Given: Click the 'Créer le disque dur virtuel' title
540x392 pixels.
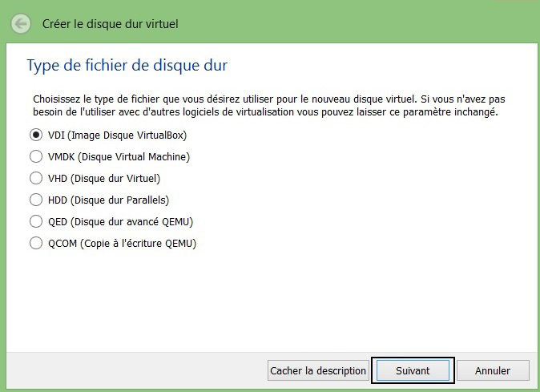Looking at the screenshot, I should coord(110,23).
